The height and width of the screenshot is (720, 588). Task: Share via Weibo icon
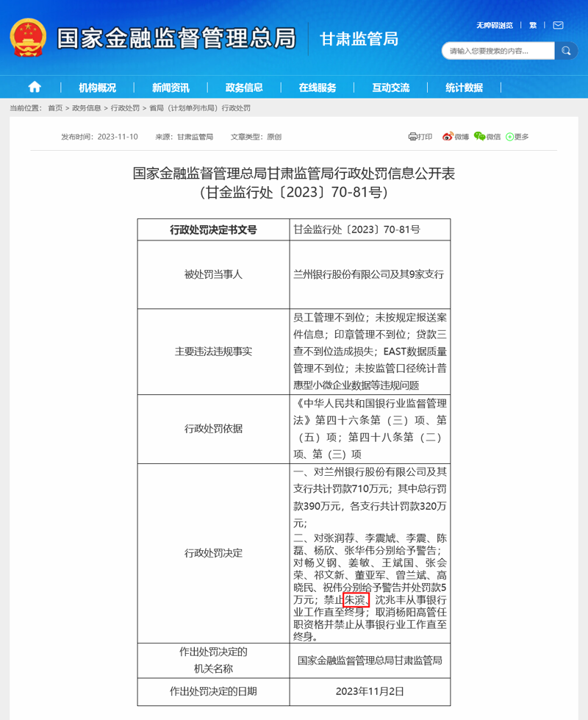pos(448,136)
